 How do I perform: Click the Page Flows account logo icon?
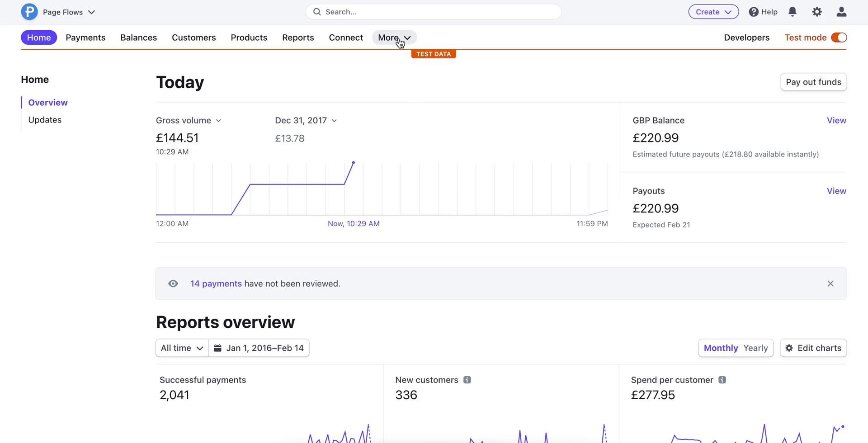(x=29, y=12)
